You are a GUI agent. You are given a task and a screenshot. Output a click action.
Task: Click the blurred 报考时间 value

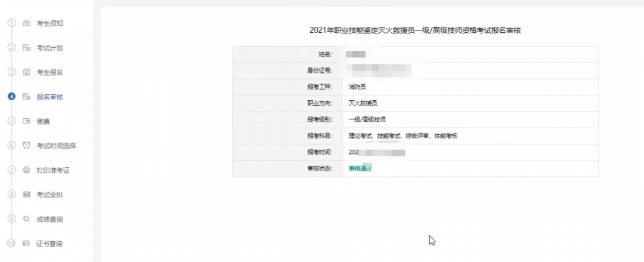tap(377, 153)
